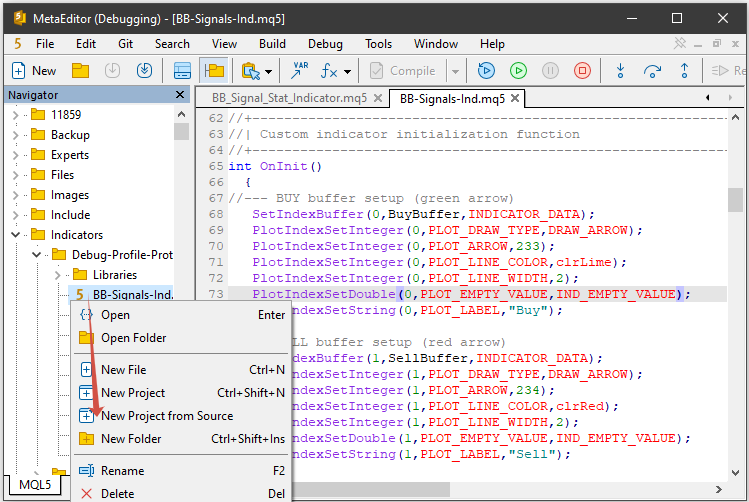The image size is (749, 502).
Task: Switch to the MQL5 navigator tab
Action: (35, 485)
